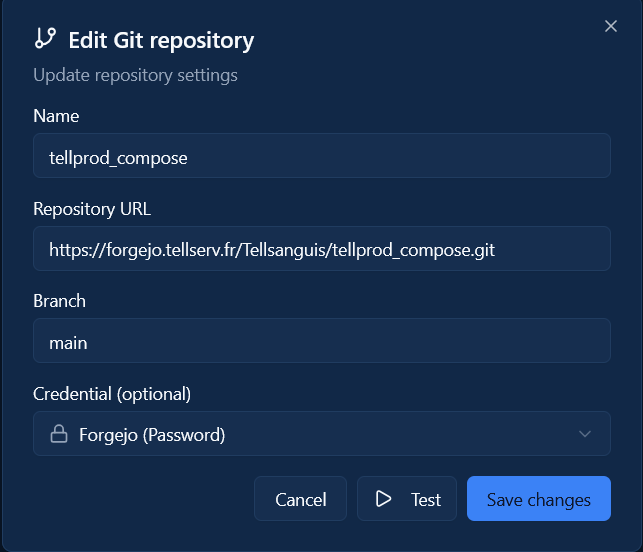Click the Name field label
This screenshot has height=552, width=643.
coord(56,116)
